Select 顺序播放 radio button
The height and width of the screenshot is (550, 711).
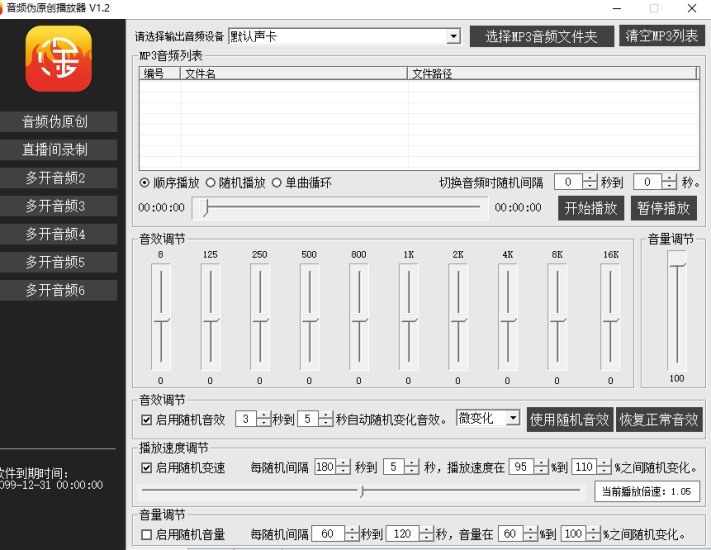click(x=170, y=183)
